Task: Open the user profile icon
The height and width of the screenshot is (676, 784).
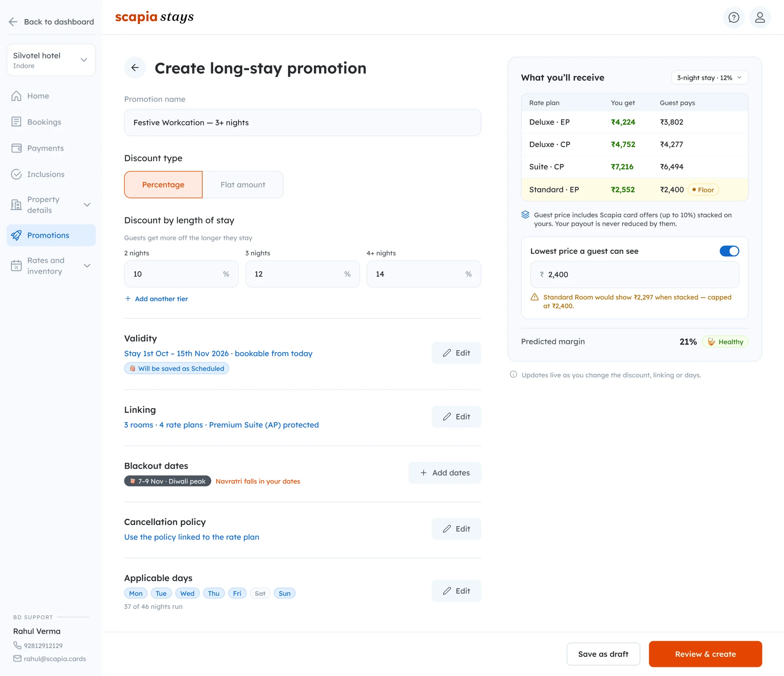Action: [x=760, y=17]
